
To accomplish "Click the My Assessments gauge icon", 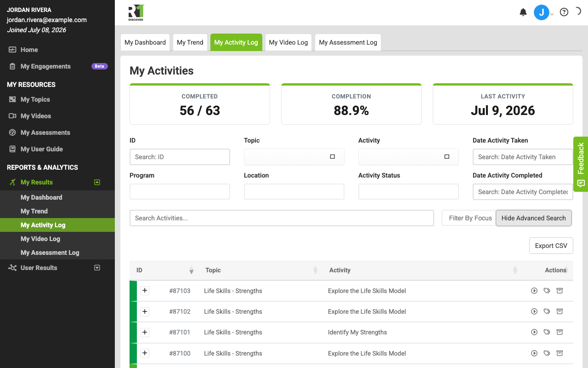I will point(12,132).
